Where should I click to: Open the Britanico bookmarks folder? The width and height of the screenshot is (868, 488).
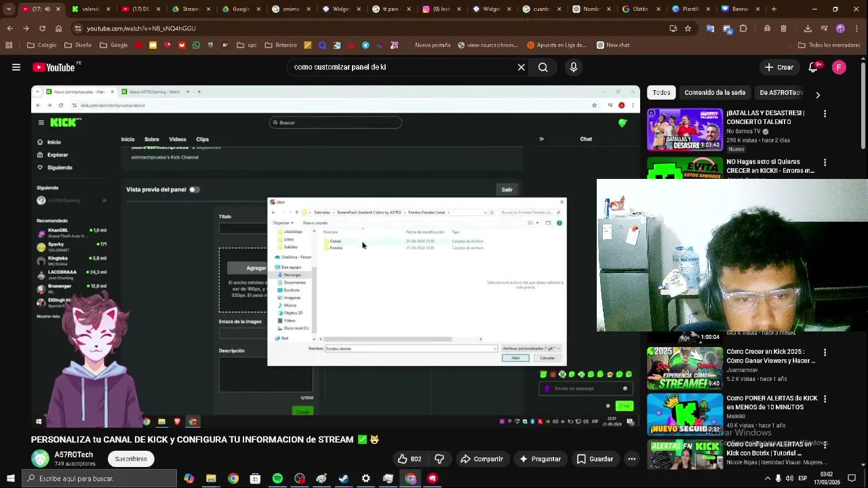point(281,45)
